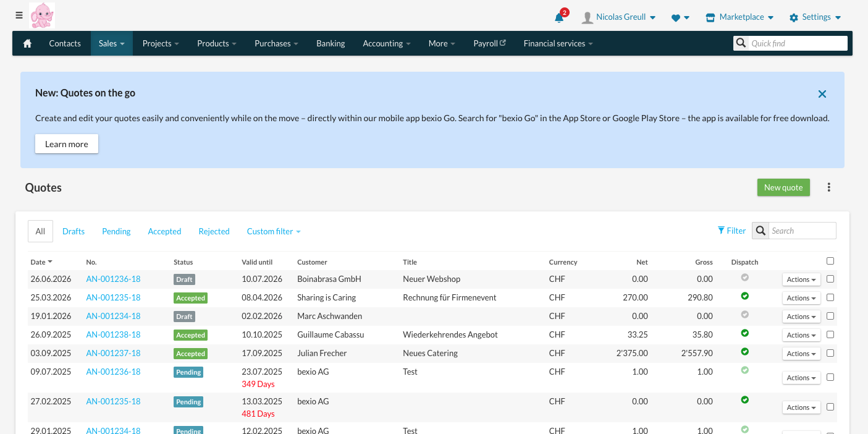Click the Draft status badge for Boinabrasa GmbH
The image size is (868, 434).
click(184, 279)
